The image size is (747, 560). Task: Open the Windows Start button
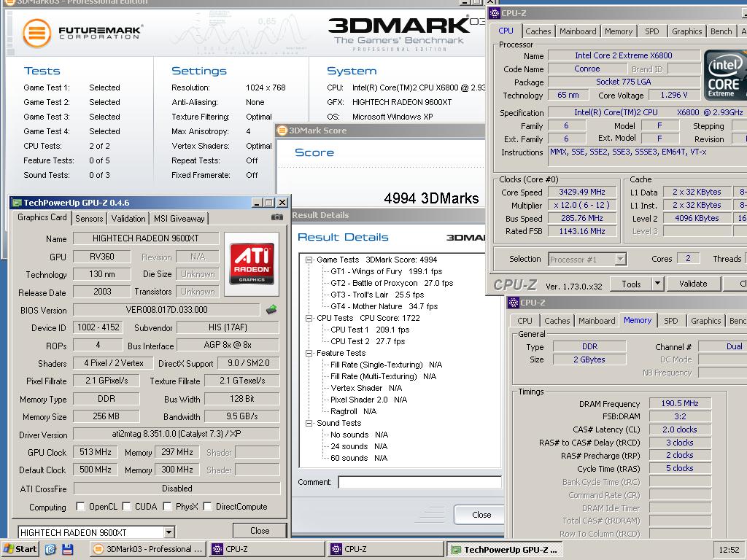(x=20, y=549)
